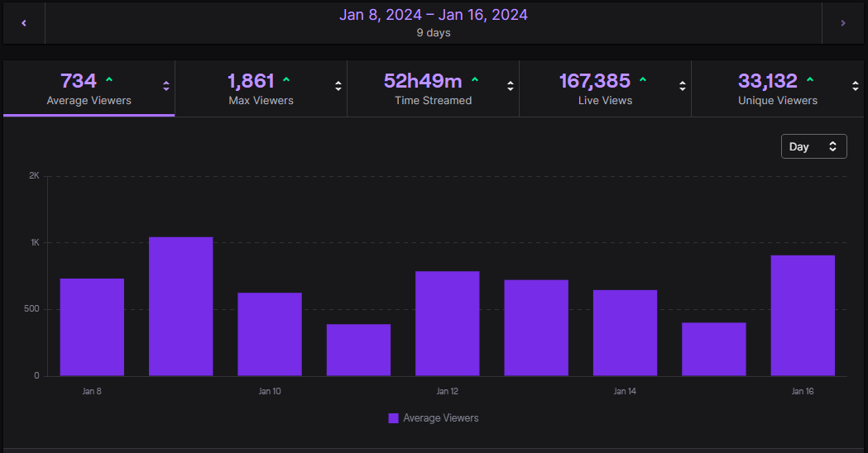Image resolution: width=868 pixels, height=453 pixels.
Task: Click the 1K y-axis label
Action: [x=35, y=242]
